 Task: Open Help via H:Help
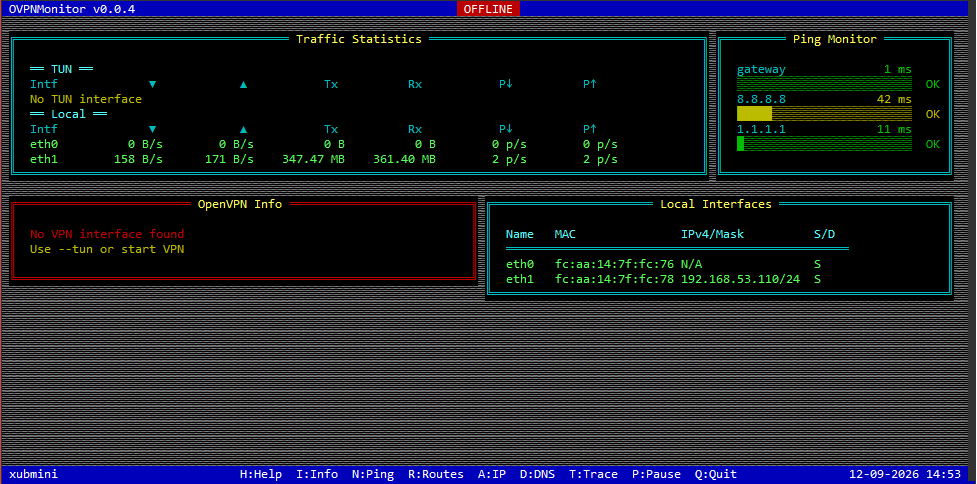(x=261, y=474)
